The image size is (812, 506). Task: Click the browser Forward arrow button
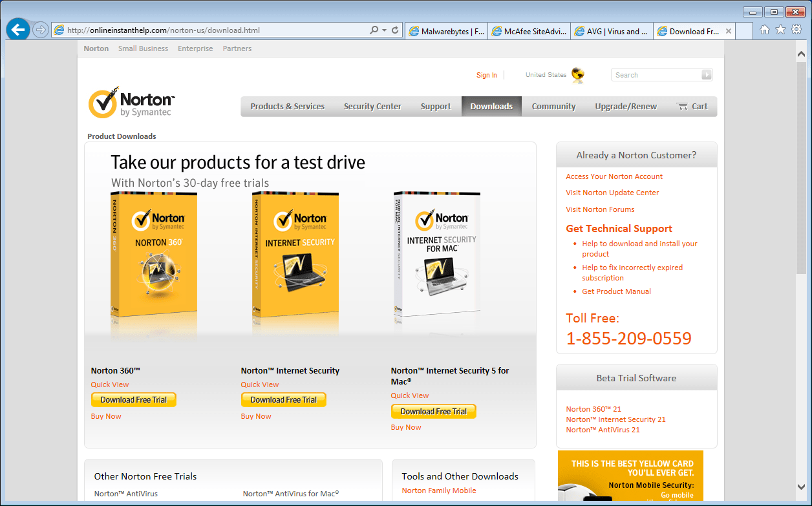pos(41,30)
